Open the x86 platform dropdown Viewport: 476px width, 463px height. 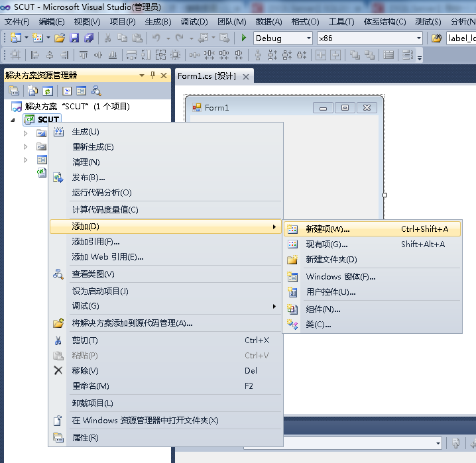(x=419, y=38)
